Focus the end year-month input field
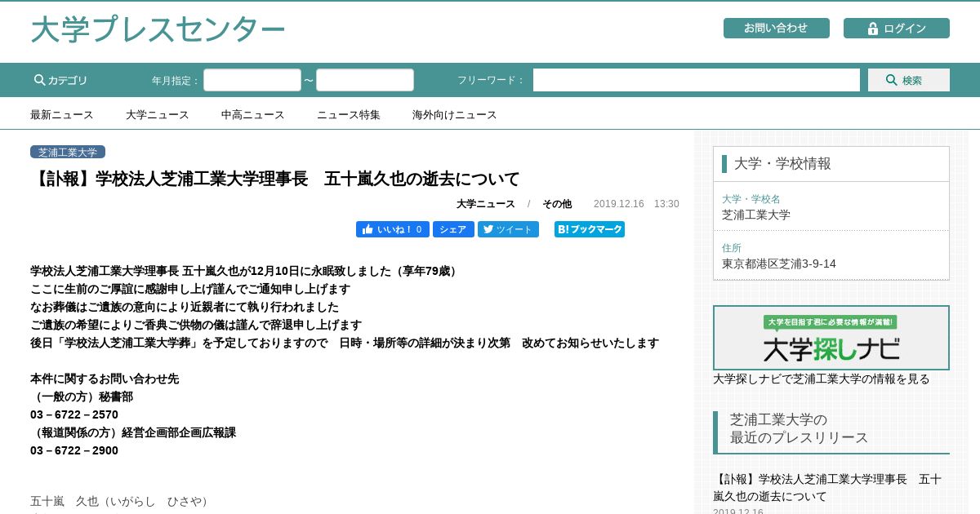980x514 pixels. pos(365,80)
